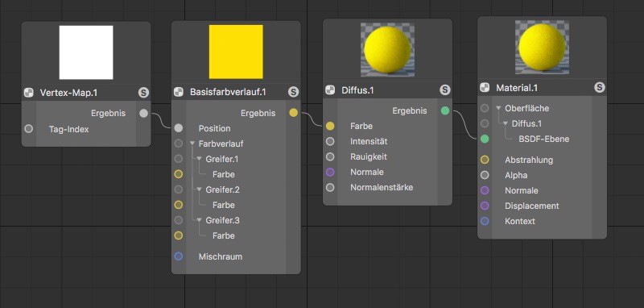Click the checker icon beside Basisfarbverlauf.1 title

tap(179, 92)
